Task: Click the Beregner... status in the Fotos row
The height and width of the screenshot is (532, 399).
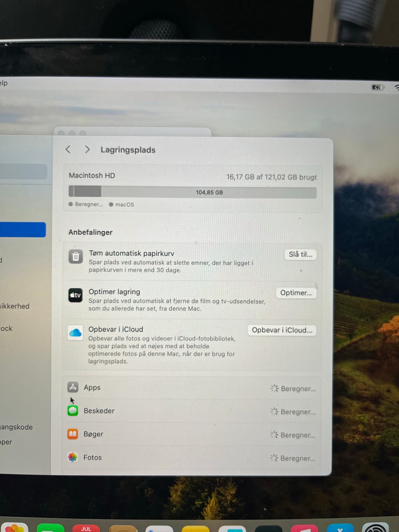Action: [x=298, y=458]
